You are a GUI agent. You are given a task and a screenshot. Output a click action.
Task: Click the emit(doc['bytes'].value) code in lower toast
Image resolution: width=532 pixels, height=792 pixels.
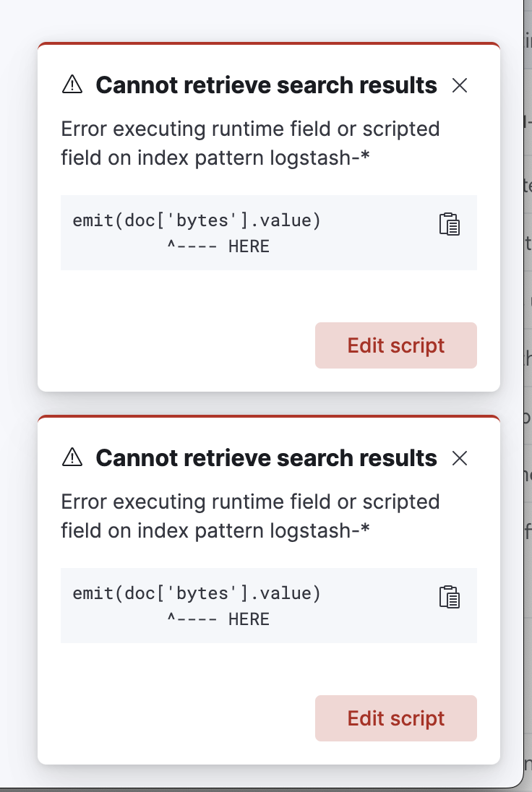point(197,593)
